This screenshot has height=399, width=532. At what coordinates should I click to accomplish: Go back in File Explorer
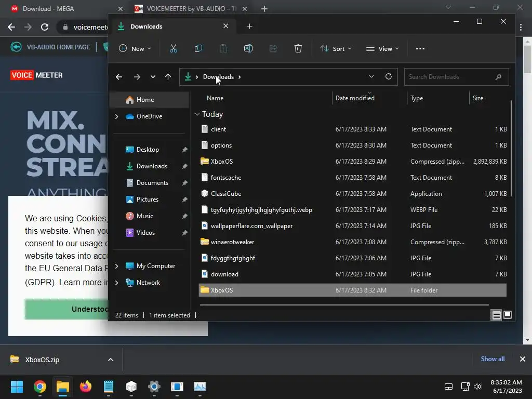119,77
